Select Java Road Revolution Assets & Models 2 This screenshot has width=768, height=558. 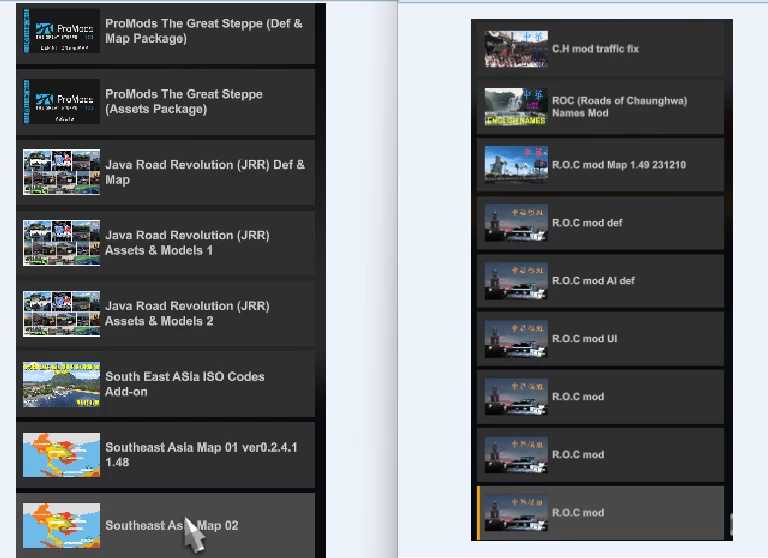click(187, 314)
